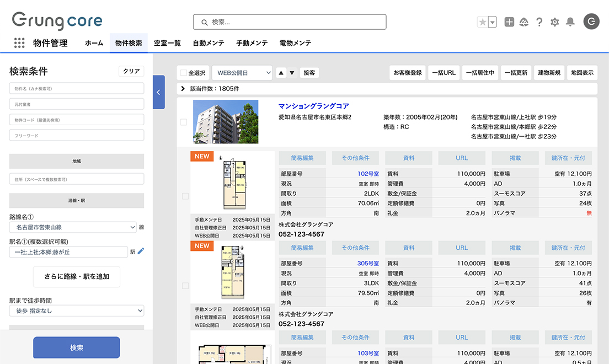This screenshot has height=364, width=609.
Task: Click the クリア button
Action: [131, 71]
